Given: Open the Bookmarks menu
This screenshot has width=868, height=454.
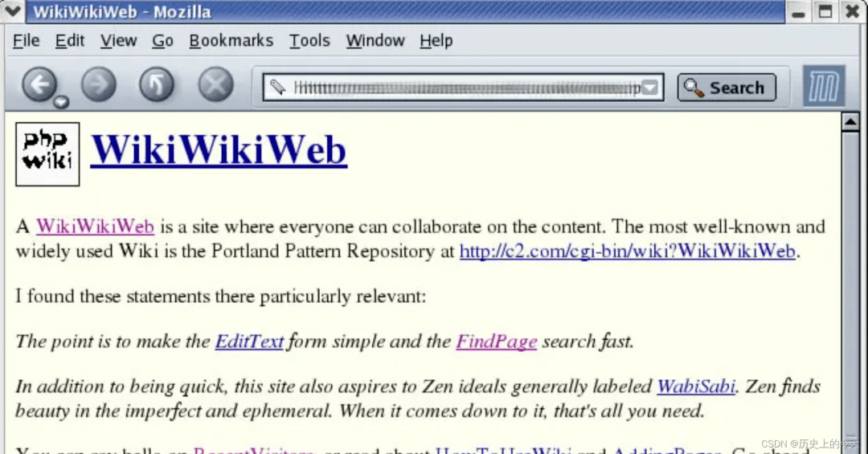Looking at the screenshot, I should [231, 40].
